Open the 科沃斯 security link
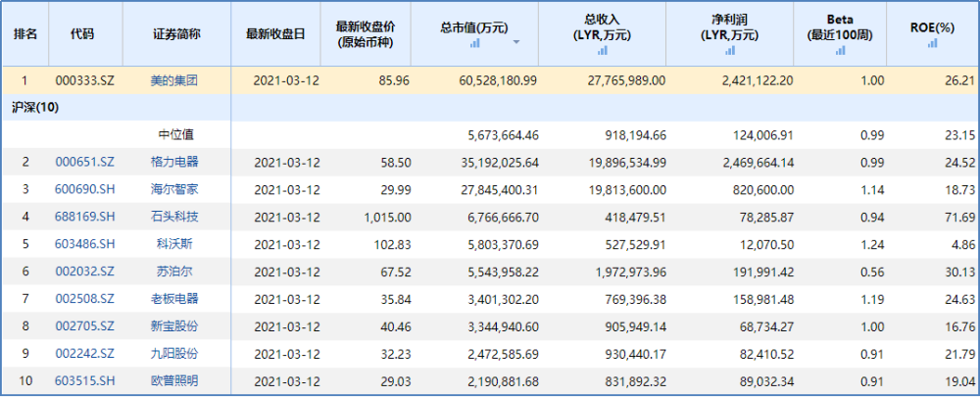Screen dimensions: 980x397 pyautogui.click(x=176, y=244)
